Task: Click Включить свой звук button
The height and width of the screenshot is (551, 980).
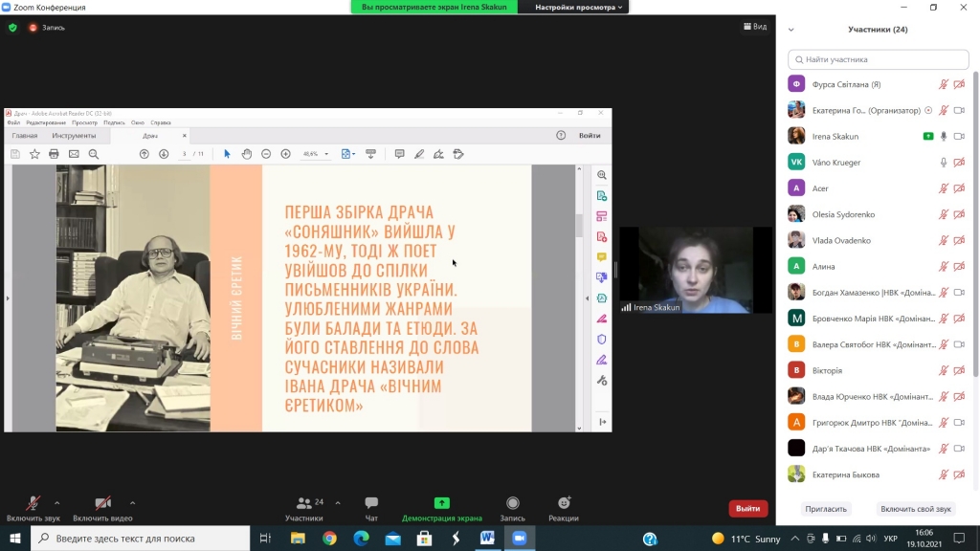Action: tap(916, 509)
